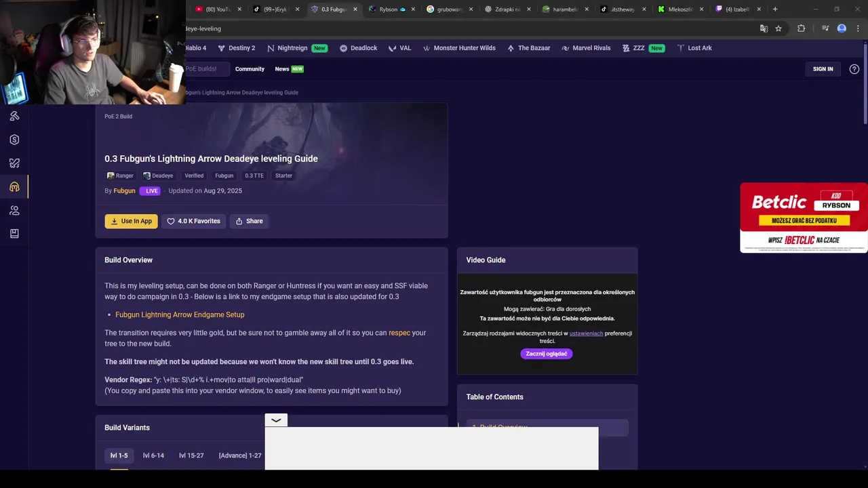Open the Fubgun author link
The height and width of the screenshot is (488, 868).
(124, 191)
